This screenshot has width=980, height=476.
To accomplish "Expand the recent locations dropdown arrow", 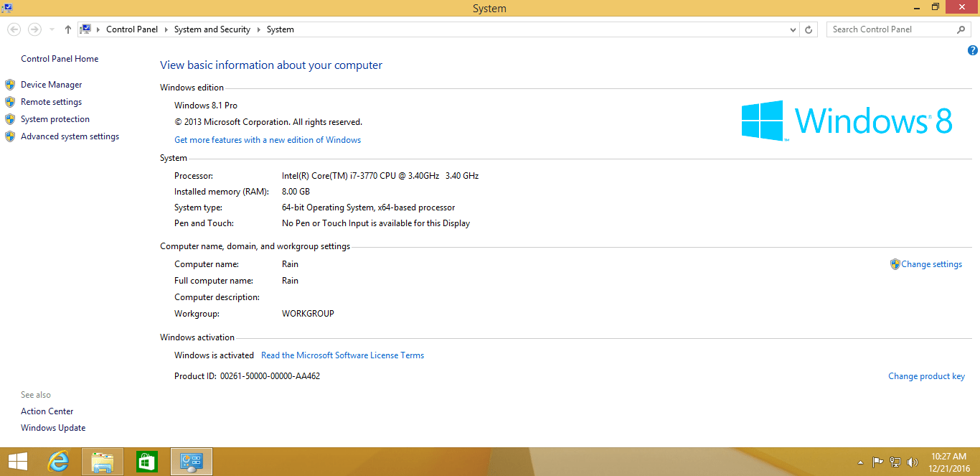I will (52, 29).
